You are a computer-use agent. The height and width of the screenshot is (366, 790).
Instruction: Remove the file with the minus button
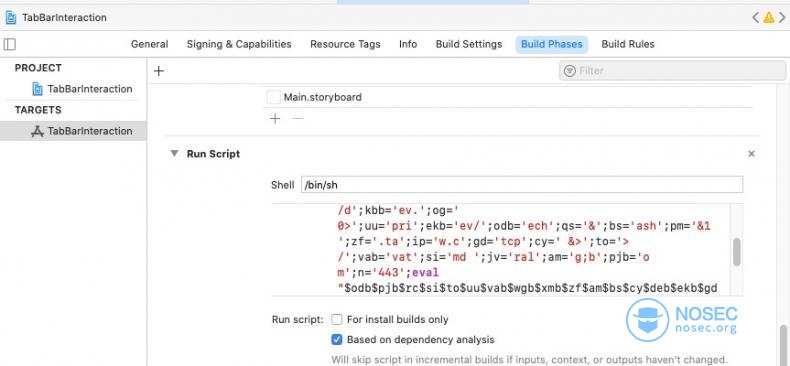298,119
